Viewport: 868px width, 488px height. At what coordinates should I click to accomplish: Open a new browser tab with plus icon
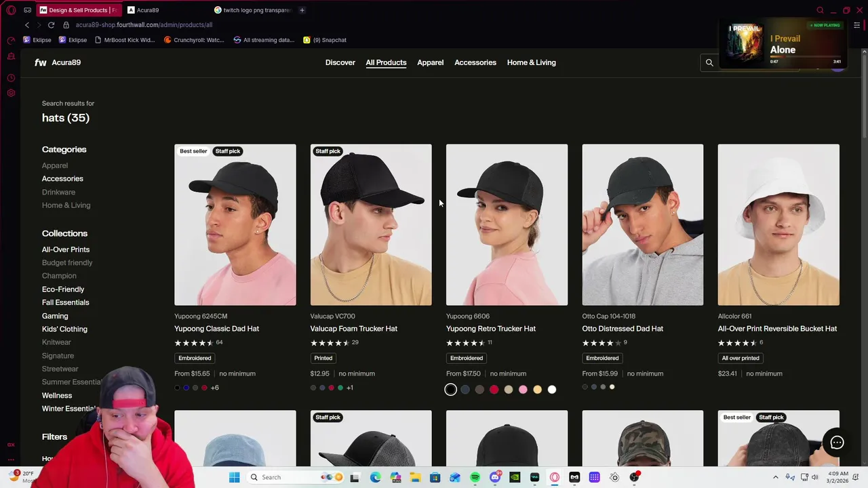tap(302, 10)
